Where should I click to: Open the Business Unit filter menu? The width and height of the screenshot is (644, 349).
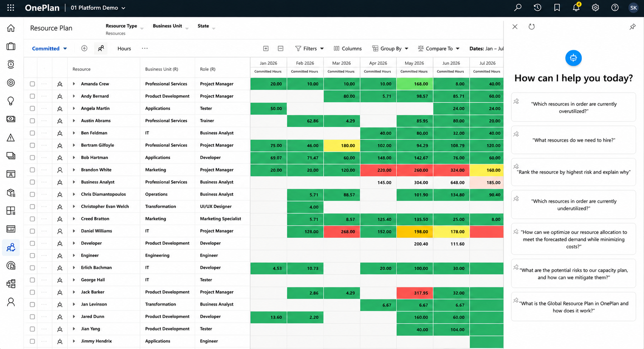pyautogui.click(x=170, y=26)
